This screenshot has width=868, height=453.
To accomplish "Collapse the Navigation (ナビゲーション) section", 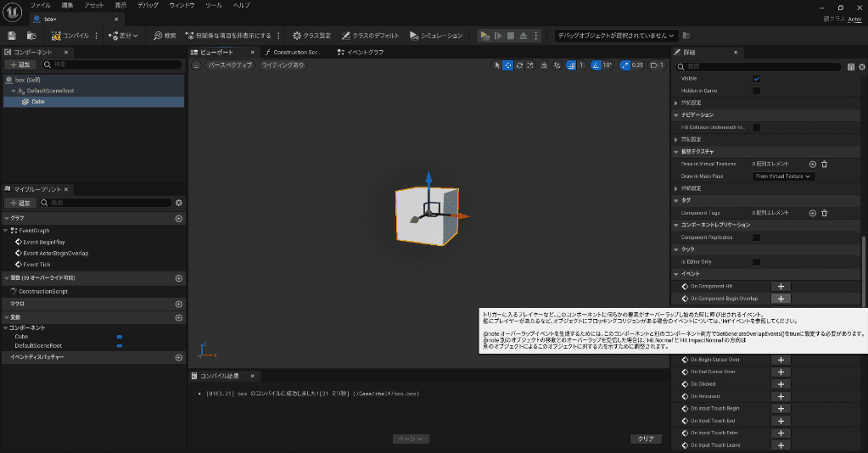I will [x=676, y=115].
